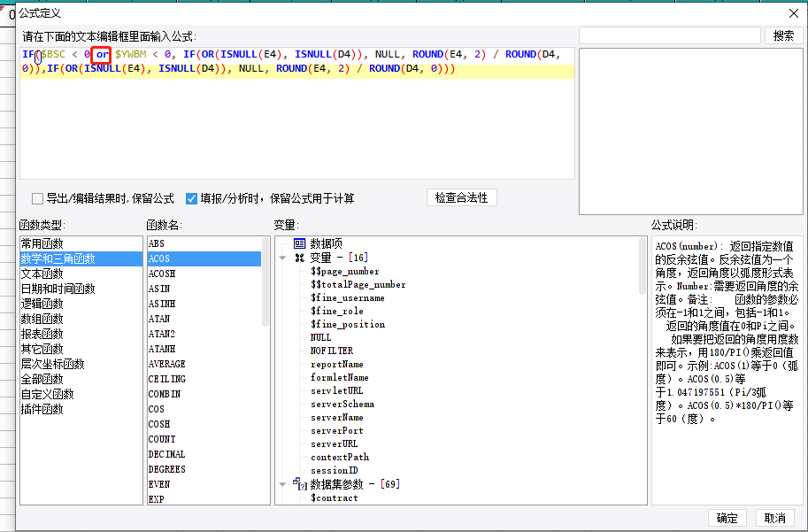The height and width of the screenshot is (532, 808).
Task: Click the 变量 variables node icon
Action: tap(299, 258)
